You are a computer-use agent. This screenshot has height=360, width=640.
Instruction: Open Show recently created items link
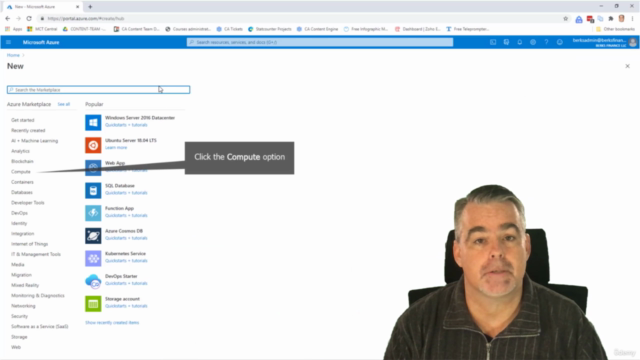(x=112, y=322)
